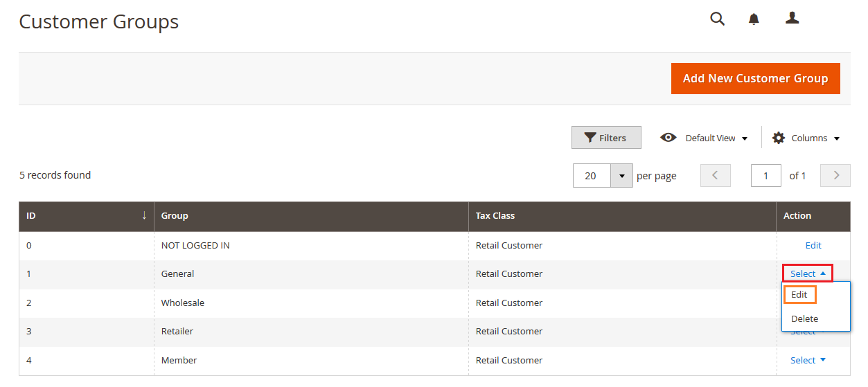Screen dimensions: 868x387
Task: Click ID 1 in the General row
Action: pos(29,273)
